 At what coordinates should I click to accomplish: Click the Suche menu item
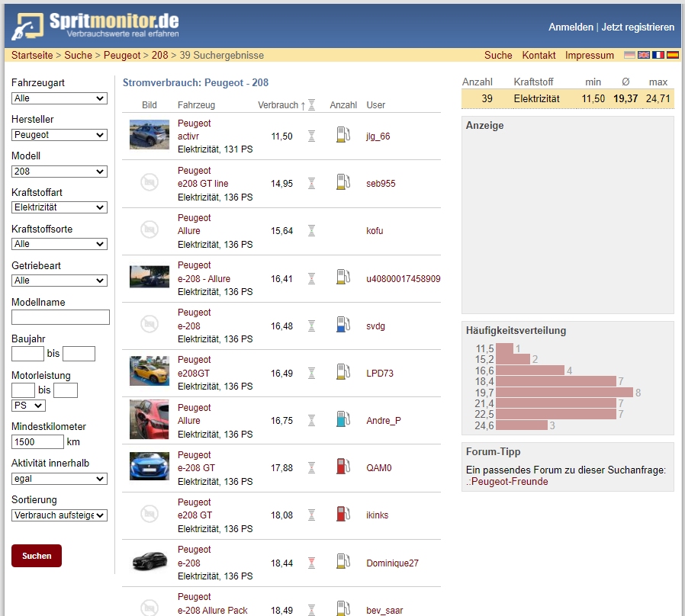coord(498,56)
